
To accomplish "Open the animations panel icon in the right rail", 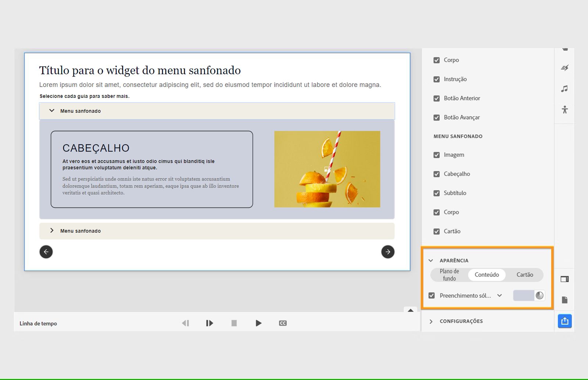I will pyautogui.click(x=565, y=68).
